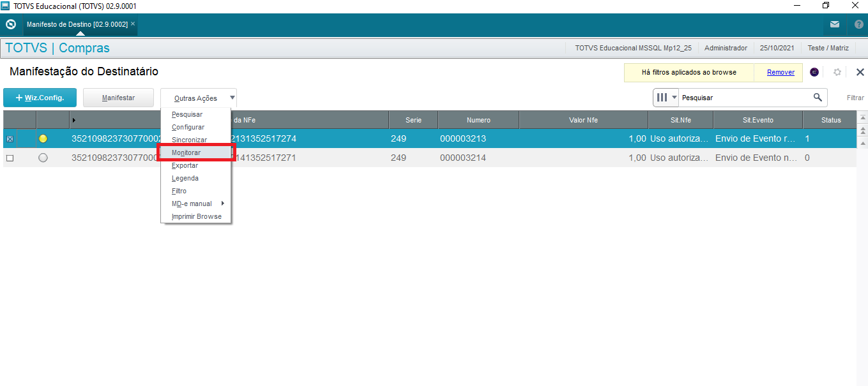Toggle checkbox of row 000003213
868x386 pixels.
[x=10, y=138]
